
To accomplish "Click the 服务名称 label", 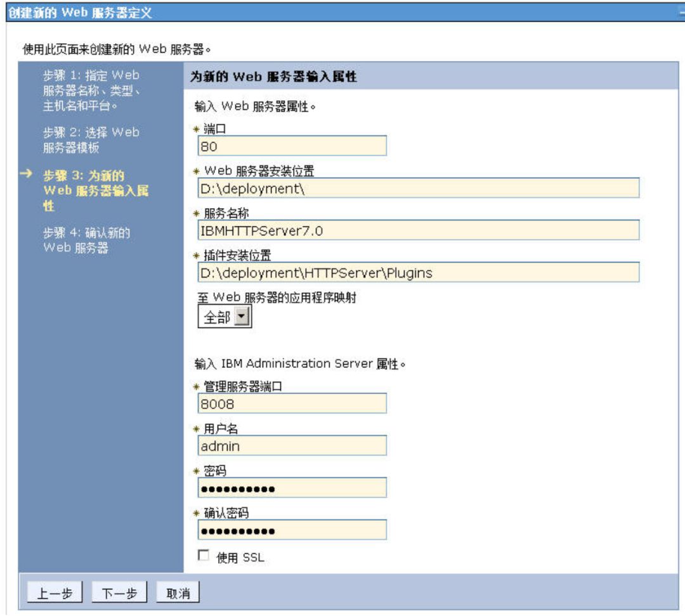I will pyautogui.click(x=226, y=213).
